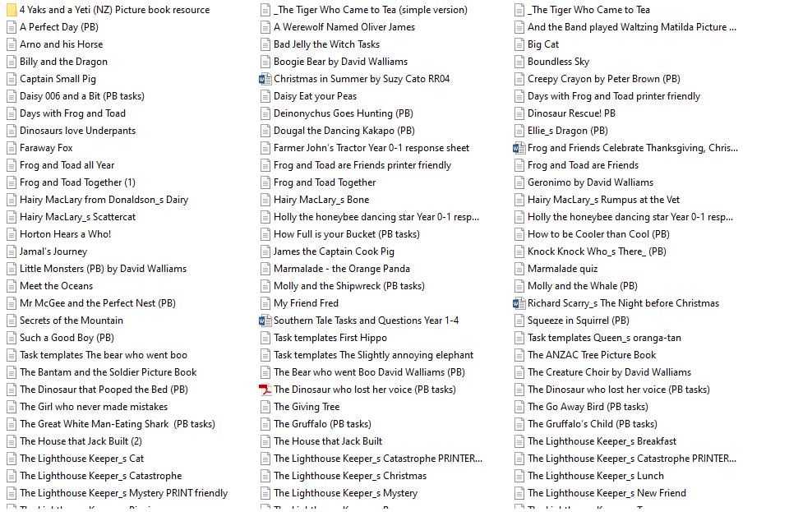Click the document icon beside Secrets of the Mountain
Viewport: 812px width, 512px height.
pos(12,321)
